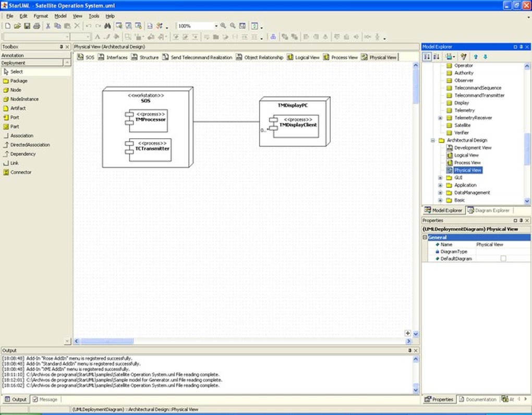Open the 100% zoom dropdown

215,26
